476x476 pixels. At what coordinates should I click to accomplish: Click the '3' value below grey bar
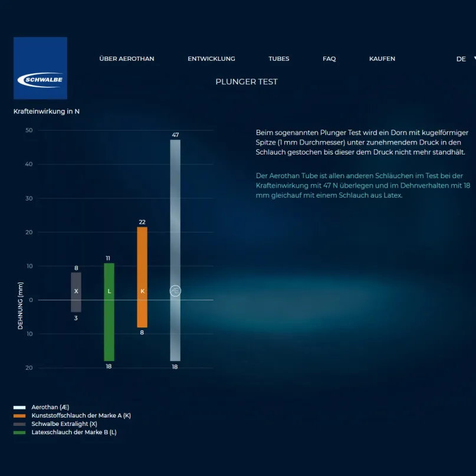point(76,318)
